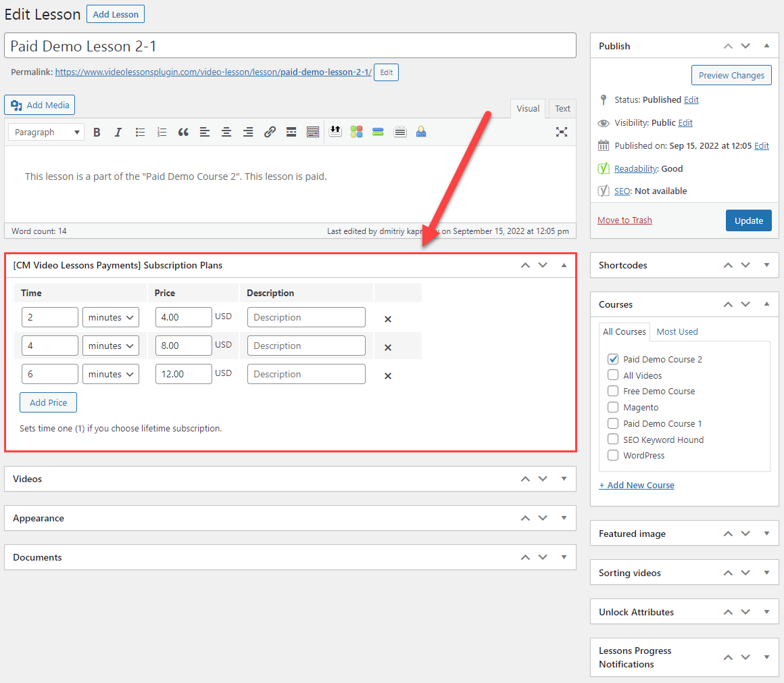The image size is (784, 683).
Task: Uncheck the Paid Demo Course 2 checkbox
Action: 613,359
